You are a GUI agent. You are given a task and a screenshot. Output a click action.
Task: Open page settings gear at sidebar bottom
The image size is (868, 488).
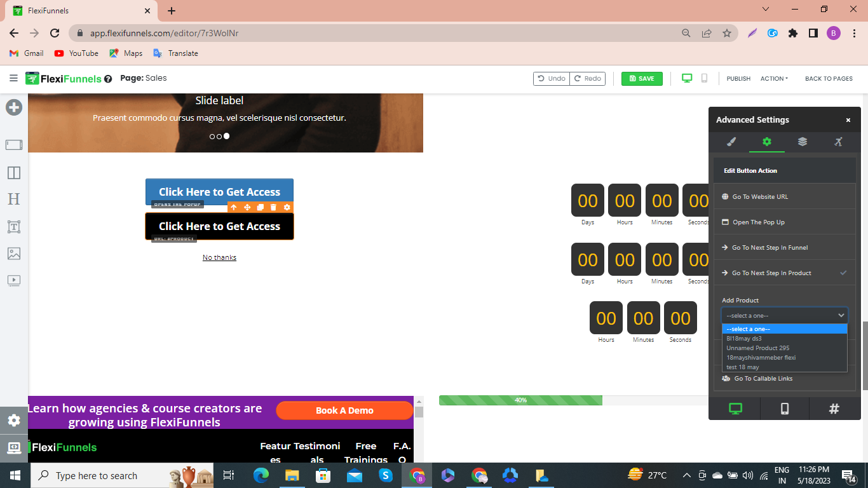point(14,420)
